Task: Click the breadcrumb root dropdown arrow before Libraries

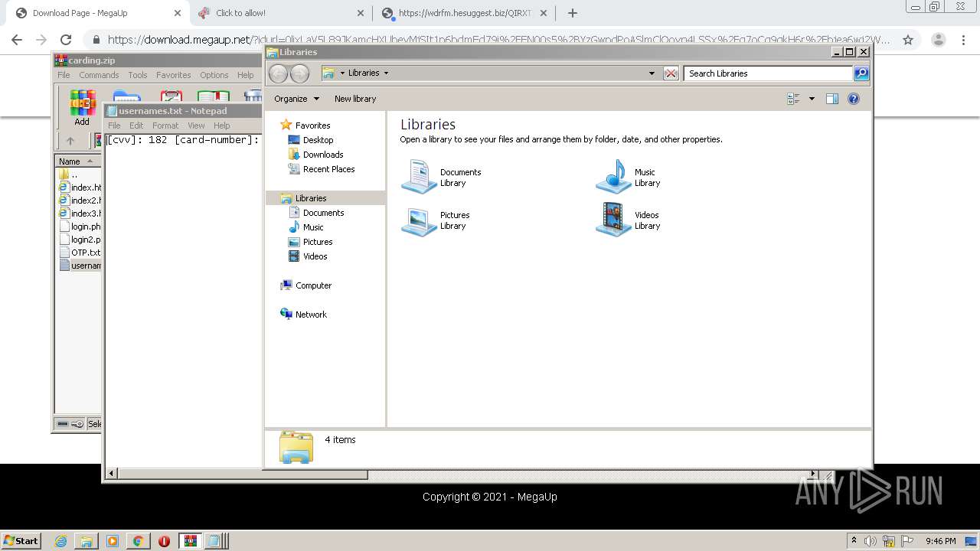Action: pyautogui.click(x=342, y=73)
